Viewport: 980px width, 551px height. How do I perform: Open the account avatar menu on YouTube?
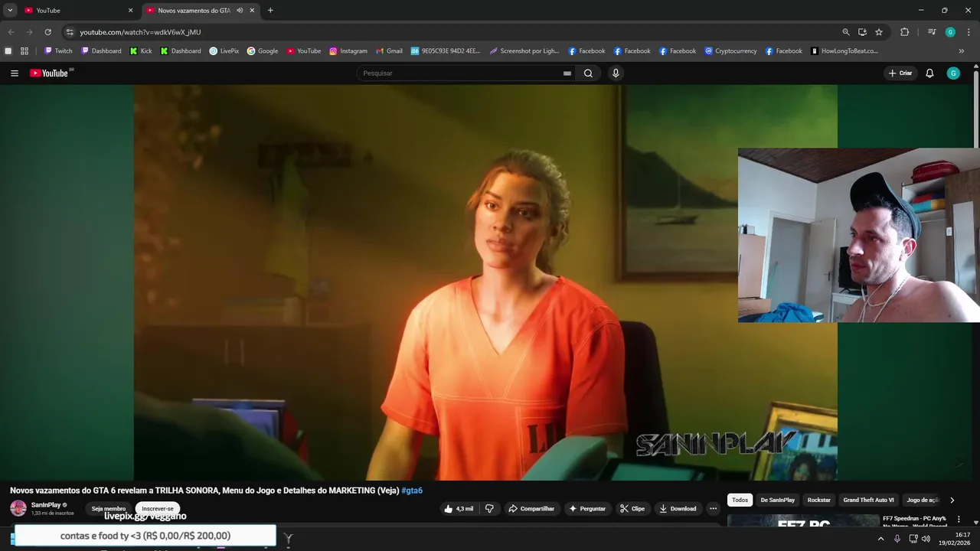953,73
